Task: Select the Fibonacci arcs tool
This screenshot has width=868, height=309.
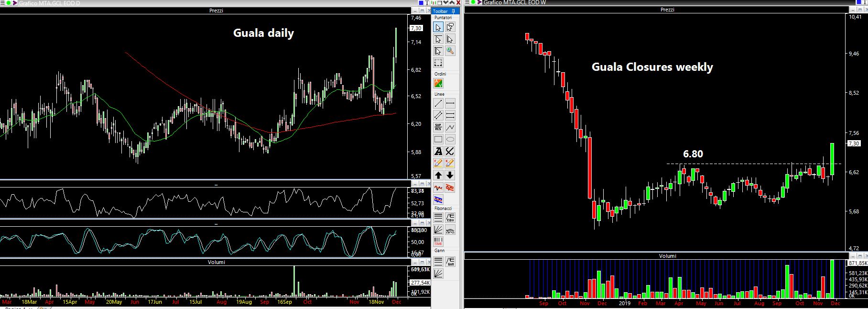Action: tap(450, 230)
